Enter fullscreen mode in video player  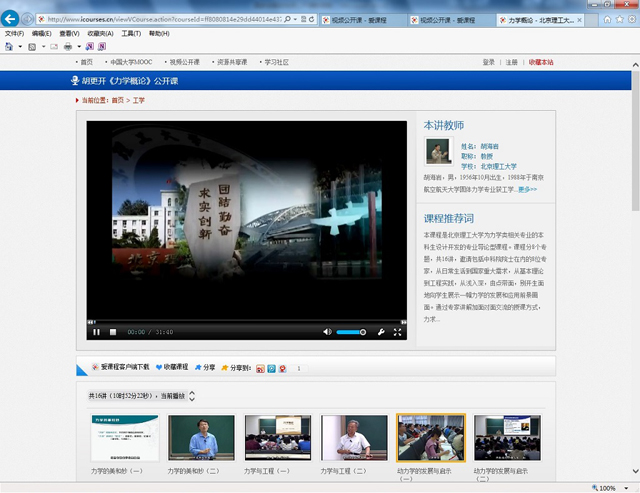point(397,332)
